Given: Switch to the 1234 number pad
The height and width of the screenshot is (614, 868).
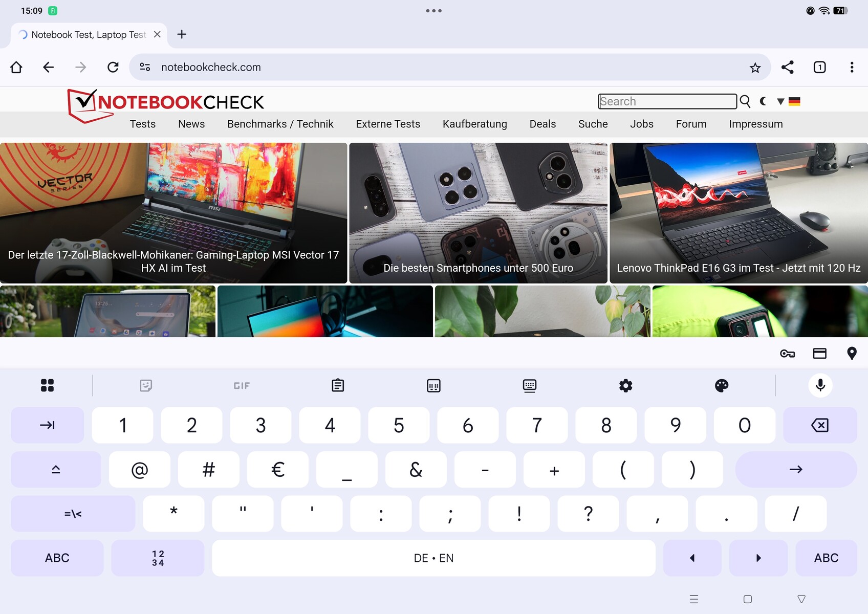Looking at the screenshot, I should pos(158,558).
